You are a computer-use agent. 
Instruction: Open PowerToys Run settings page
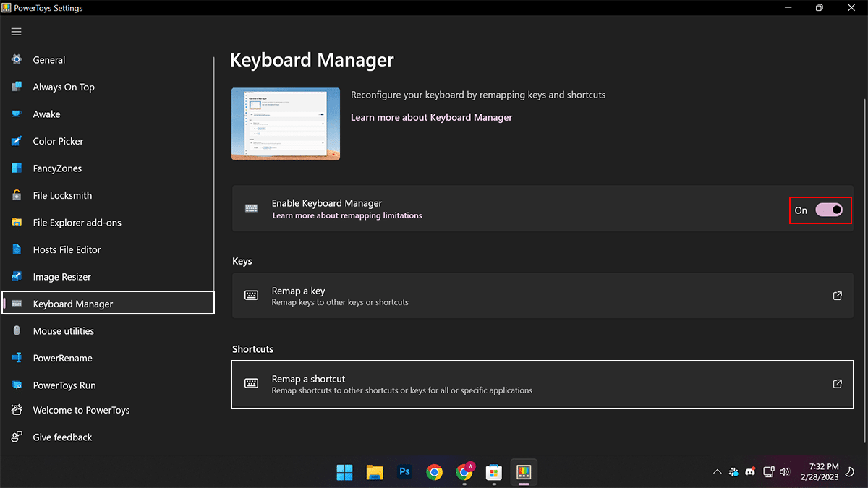pos(64,385)
